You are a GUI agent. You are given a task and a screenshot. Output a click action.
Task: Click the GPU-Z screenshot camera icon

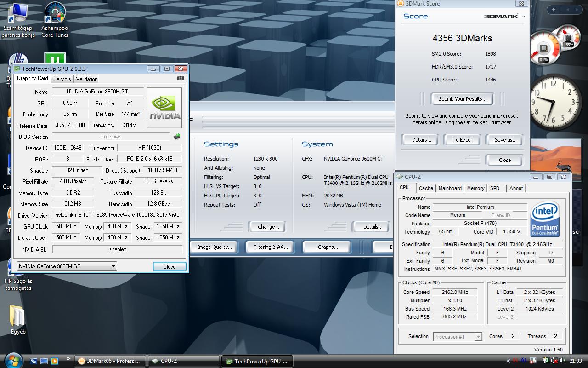pos(181,78)
